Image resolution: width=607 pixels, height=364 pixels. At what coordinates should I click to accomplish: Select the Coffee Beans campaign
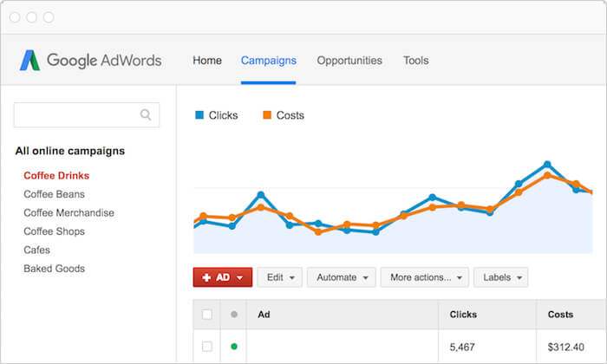(x=54, y=194)
